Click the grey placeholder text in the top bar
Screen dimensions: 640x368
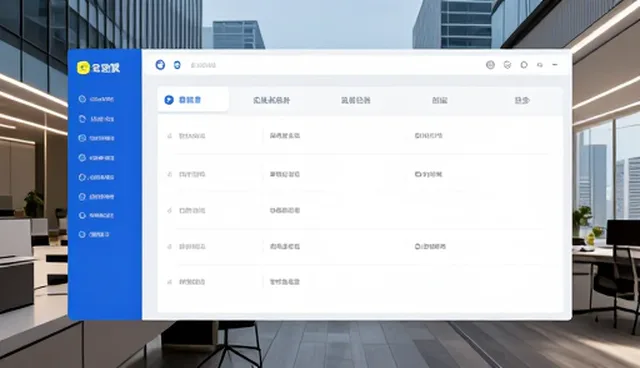point(203,65)
